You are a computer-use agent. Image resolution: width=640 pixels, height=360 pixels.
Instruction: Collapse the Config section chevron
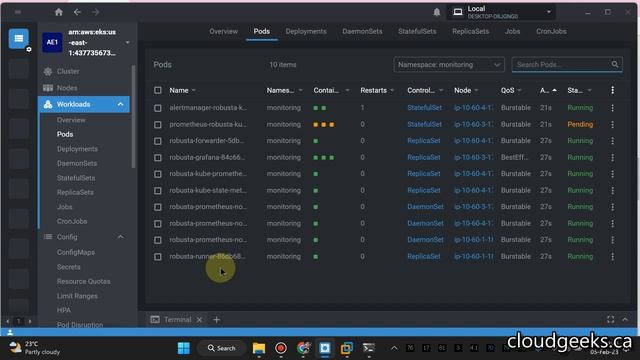point(120,237)
